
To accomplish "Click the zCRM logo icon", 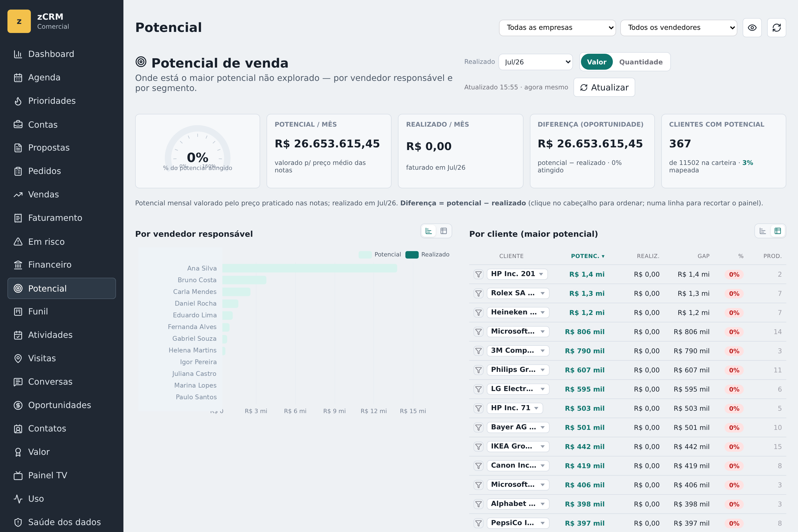I will click(x=19, y=21).
